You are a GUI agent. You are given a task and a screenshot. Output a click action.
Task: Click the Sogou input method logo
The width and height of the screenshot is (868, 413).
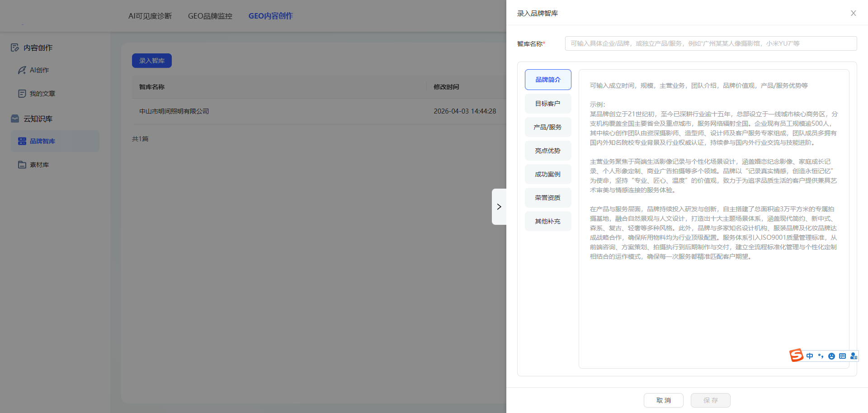tap(796, 356)
